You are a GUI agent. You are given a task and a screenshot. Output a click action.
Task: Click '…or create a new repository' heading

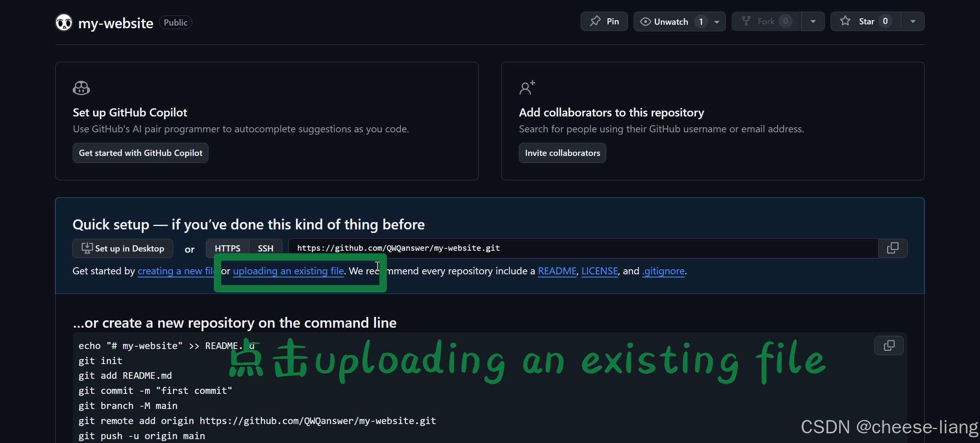[x=235, y=323]
